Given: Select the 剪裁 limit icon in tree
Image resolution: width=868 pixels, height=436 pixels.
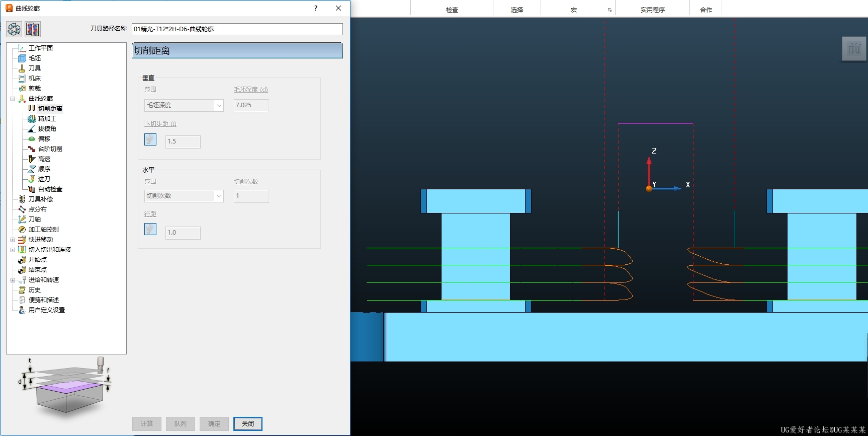Looking at the screenshot, I should click(x=22, y=89).
